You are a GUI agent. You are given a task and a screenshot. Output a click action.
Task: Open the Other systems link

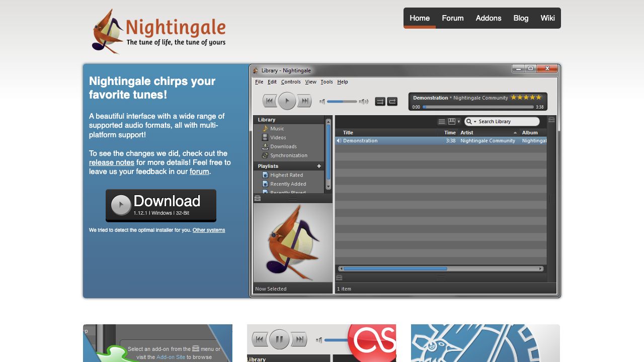[209, 230]
